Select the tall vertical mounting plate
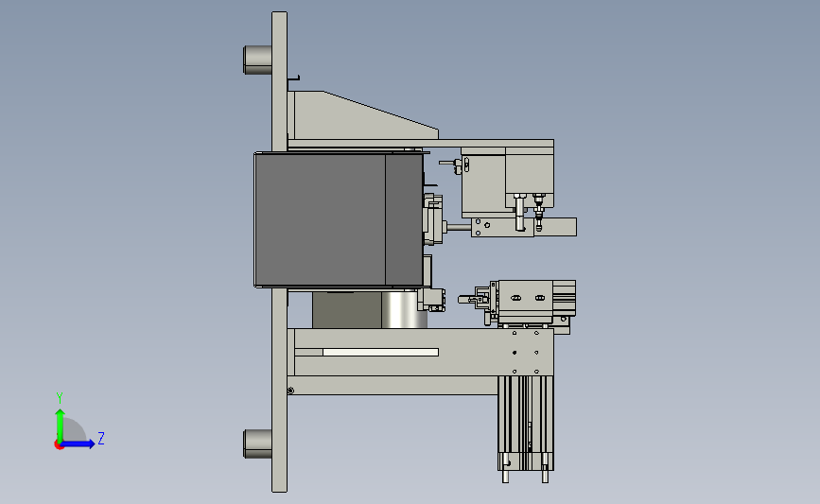 [279, 252]
